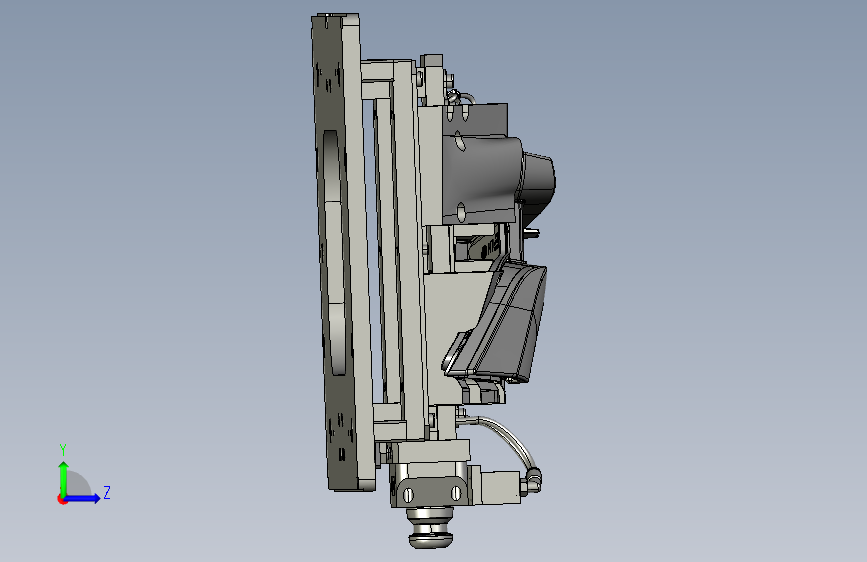Click the red origin ball of the triad
Screen dimensions: 867x562
62,499
